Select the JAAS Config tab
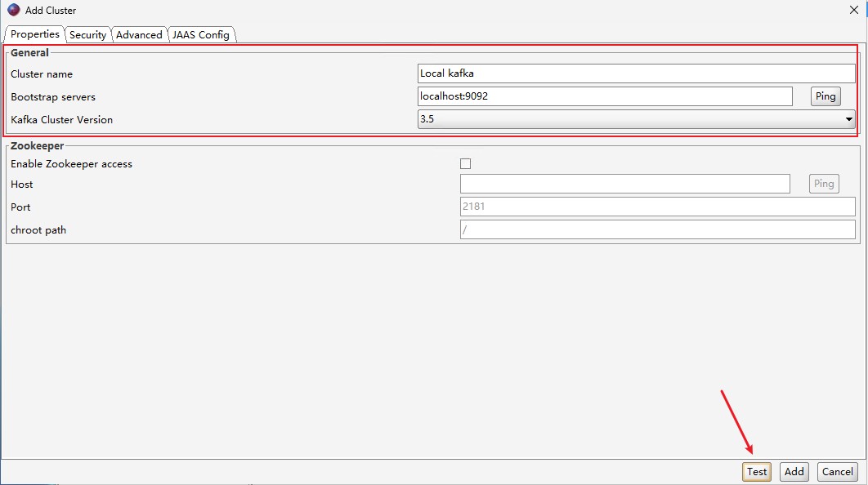Viewport: 868px width, 485px height. (201, 34)
